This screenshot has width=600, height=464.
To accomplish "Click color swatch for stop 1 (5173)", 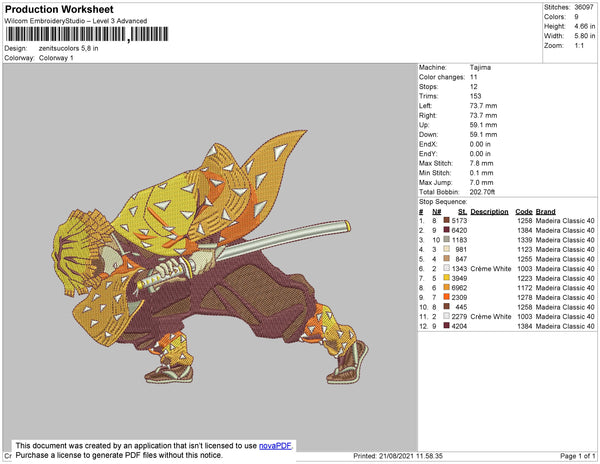I will (446, 221).
